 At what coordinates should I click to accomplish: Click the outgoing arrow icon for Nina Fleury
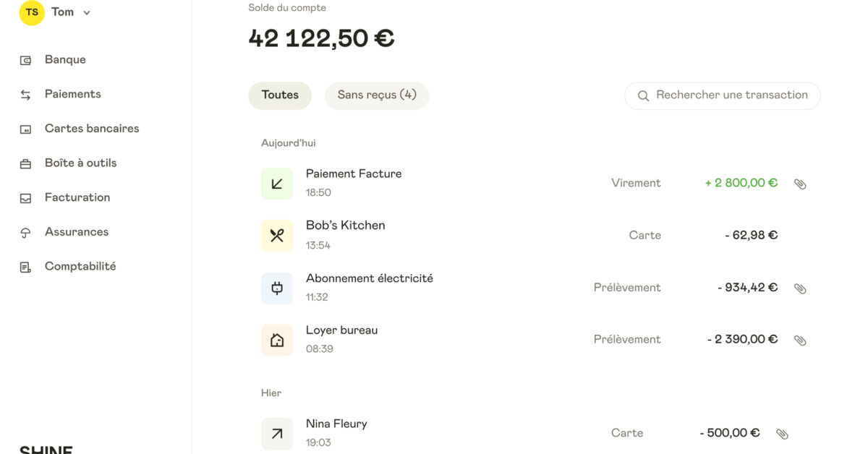pyautogui.click(x=277, y=432)
